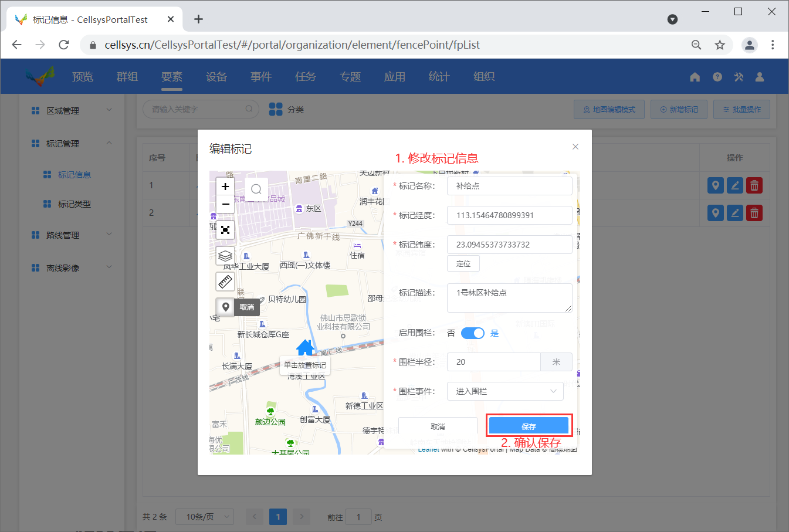The image size is (789, 532).
Task: Expand the 离线影像 sidebar section
Action: click(x=71, y=267)
